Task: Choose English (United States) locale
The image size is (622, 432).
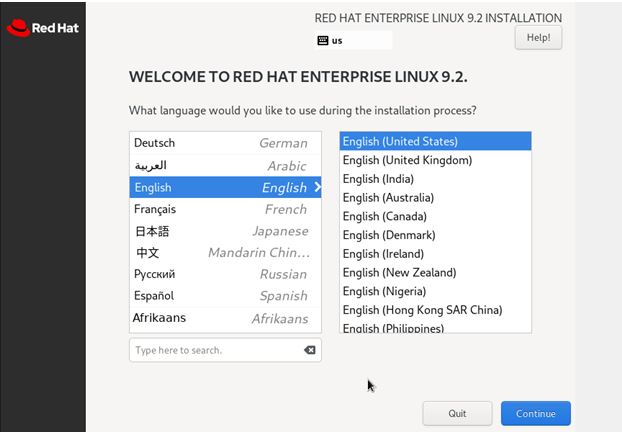Action: click(x=435, y=141)
